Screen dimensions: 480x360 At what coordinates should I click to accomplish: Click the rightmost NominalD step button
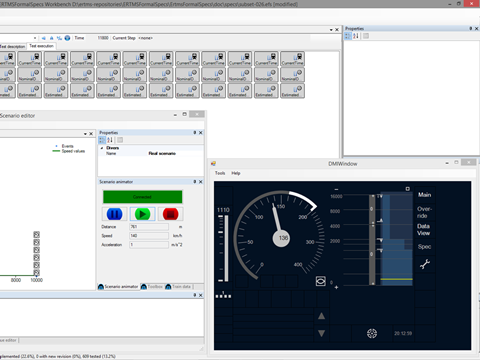(292, 75)
